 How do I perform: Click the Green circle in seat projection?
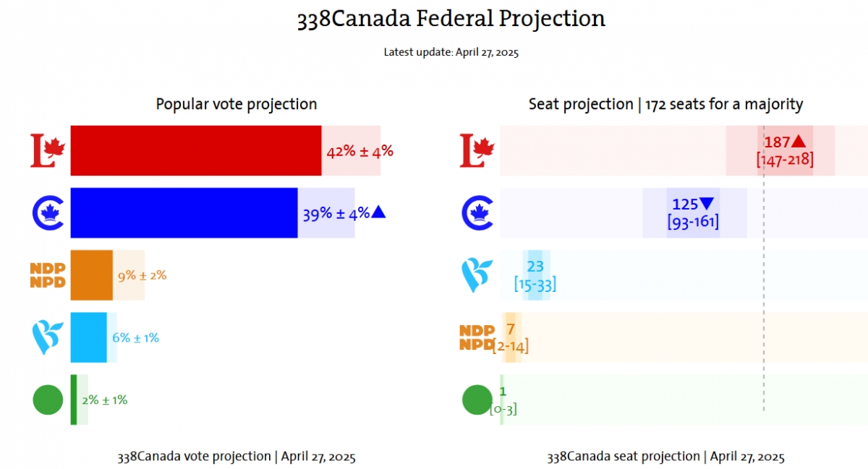coord(477,400)
